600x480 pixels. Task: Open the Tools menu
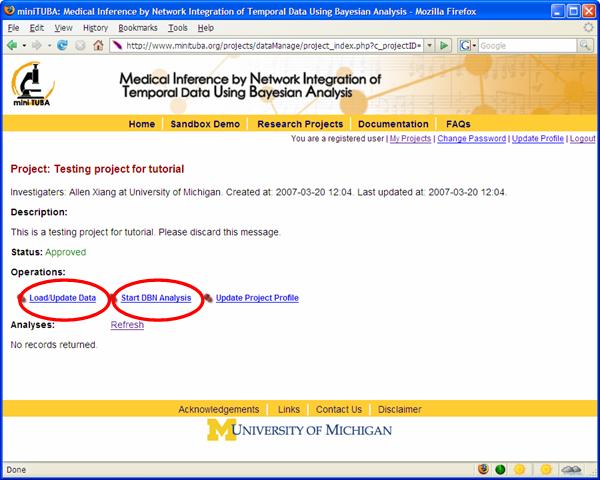coord(178,28)
